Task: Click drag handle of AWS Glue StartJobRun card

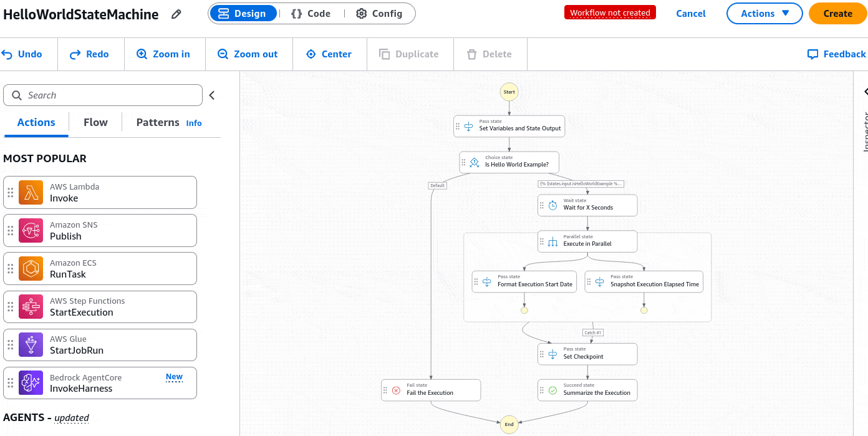Action: coord(11,345)
